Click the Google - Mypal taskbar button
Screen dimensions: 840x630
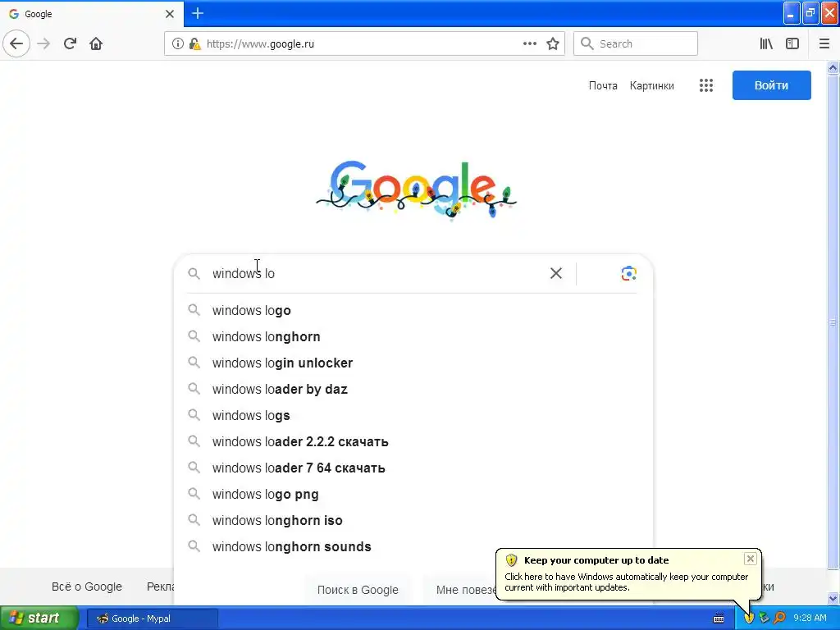point(152,619)
